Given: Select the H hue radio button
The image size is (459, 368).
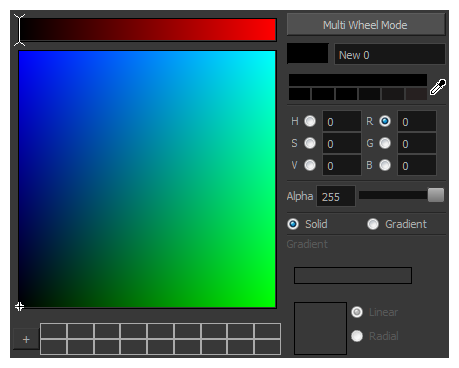Looking at the screenshot, I should tap(310, 121).
